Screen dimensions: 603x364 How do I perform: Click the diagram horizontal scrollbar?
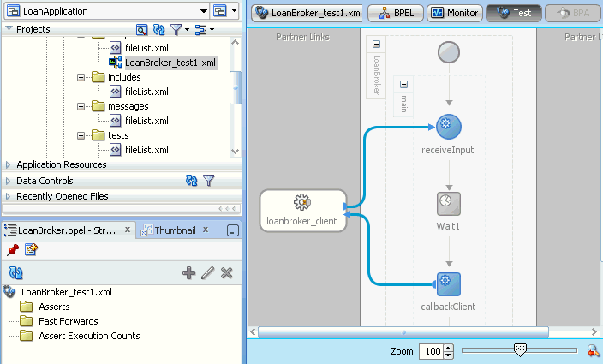point(403,332)
